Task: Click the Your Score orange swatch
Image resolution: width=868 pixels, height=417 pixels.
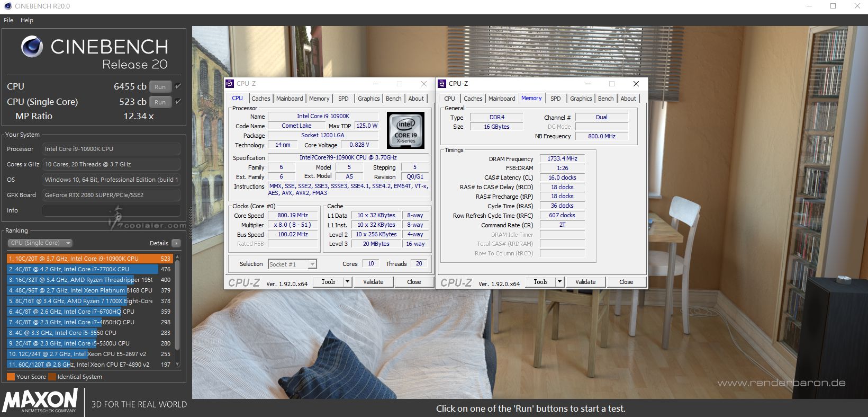Action: click(x=11, y=377)
